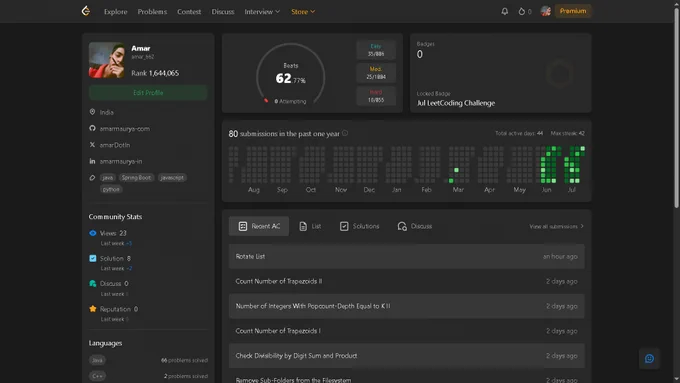The image size is (680, 383).
Task: Open the support chat bubble icon
Action: [649, 359]
